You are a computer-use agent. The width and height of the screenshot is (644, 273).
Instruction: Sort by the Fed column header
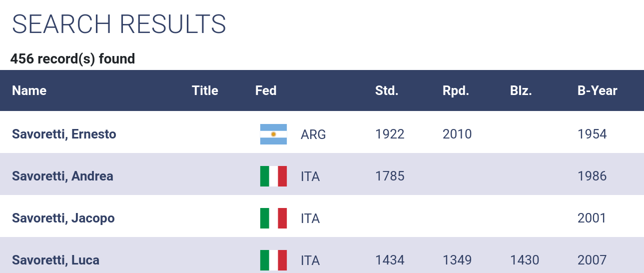point(266,90)
